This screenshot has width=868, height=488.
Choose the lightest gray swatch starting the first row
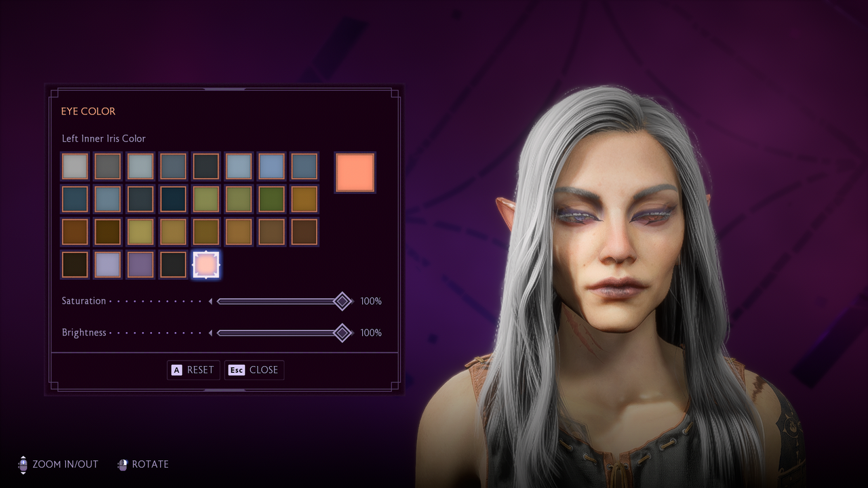pos(75,166)
